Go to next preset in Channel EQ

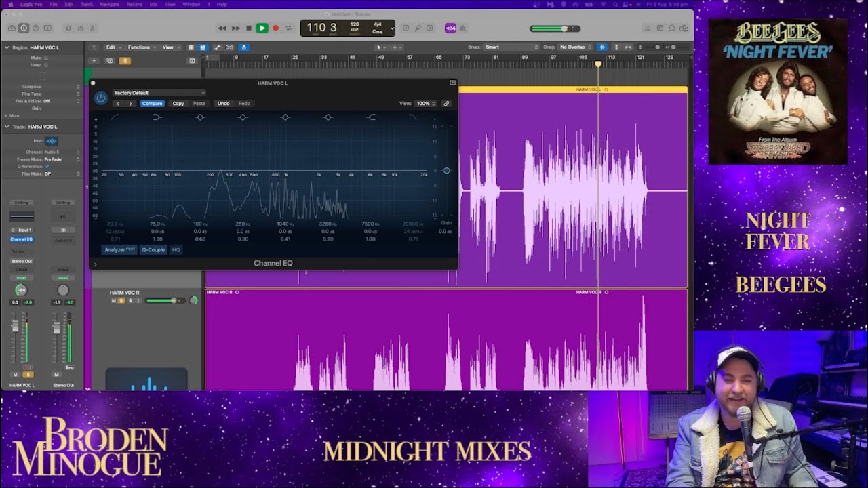[130, 104]
